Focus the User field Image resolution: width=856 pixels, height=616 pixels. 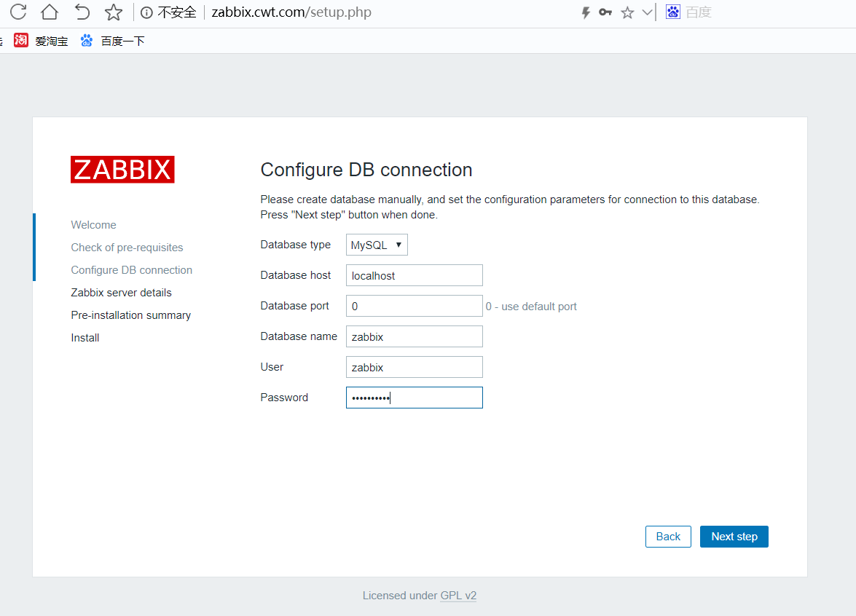(415, 367)
